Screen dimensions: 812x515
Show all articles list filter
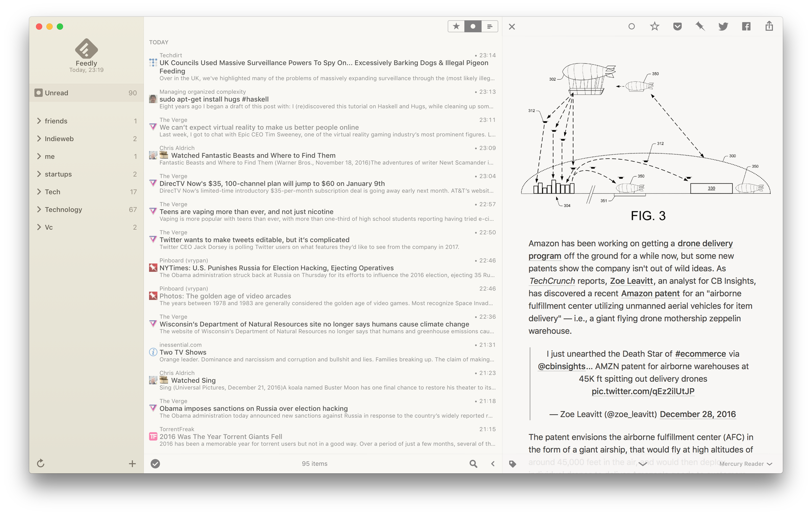coord(489,26)
